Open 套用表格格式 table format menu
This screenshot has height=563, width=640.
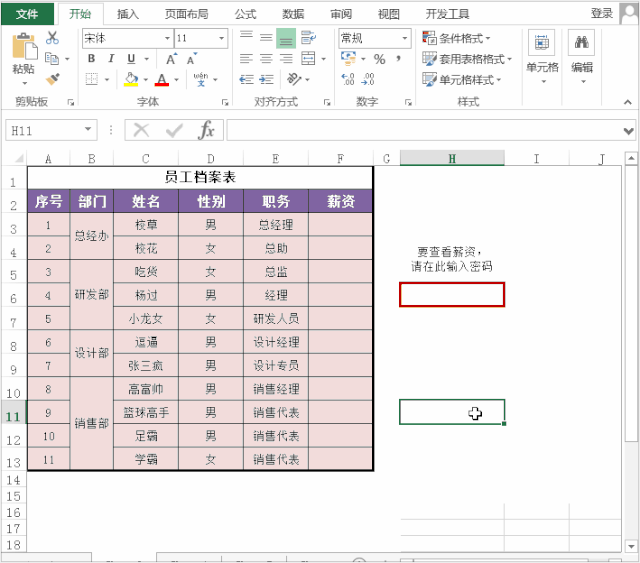pos(467,59)
